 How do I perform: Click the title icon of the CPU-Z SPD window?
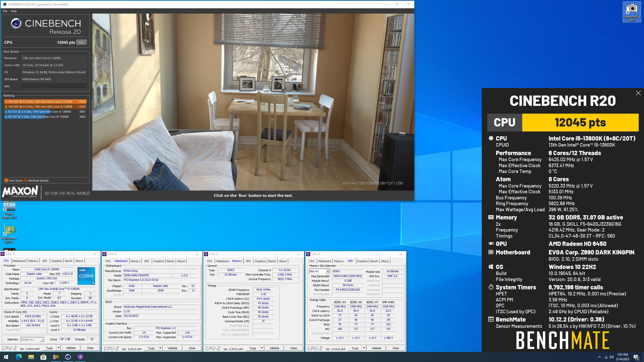pyautogui.click(x=308, y=254)
